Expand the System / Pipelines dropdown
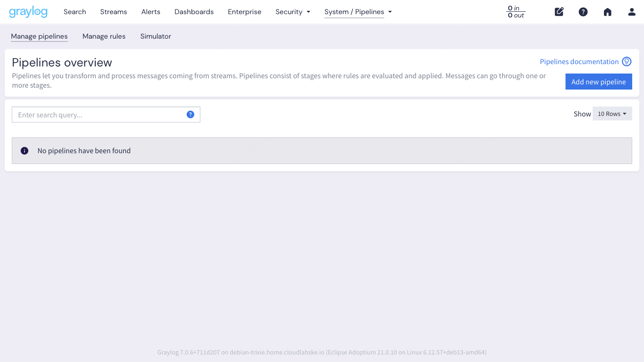The width and height of the screenshot is (644, 362). [357, 12]
